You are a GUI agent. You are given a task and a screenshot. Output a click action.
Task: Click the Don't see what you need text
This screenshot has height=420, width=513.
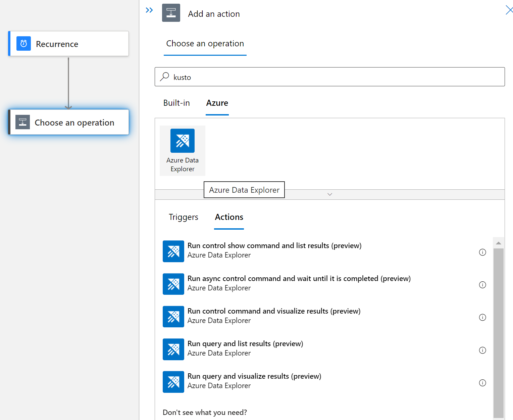click(205, 412)
